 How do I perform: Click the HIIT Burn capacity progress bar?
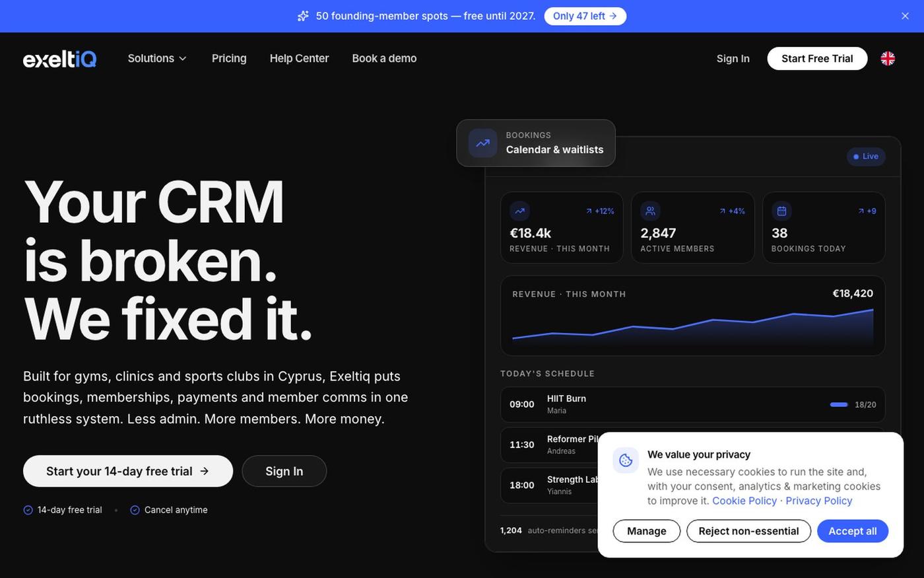[839, 404]
